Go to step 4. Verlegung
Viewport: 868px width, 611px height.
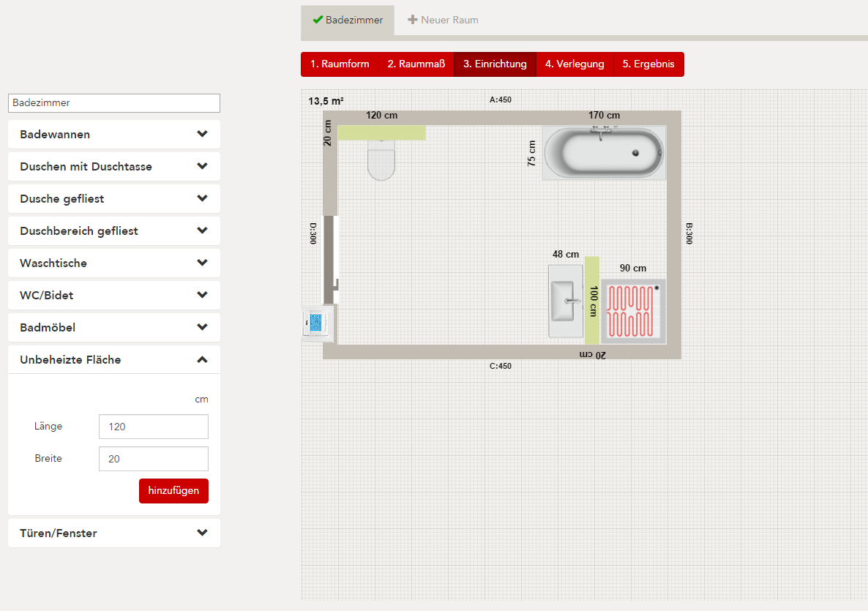pyautogui.click(x=575, y=64)
